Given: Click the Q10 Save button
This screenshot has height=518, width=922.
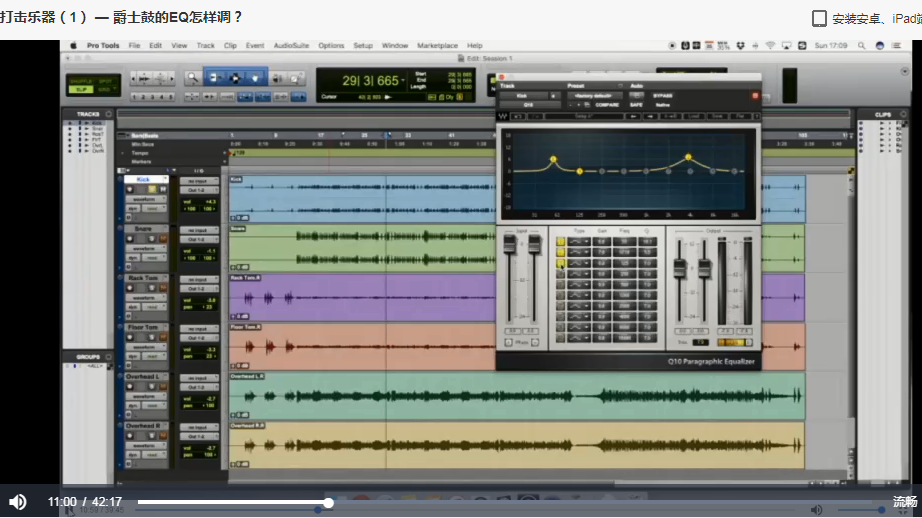Looking at the screenshot, I should [x=717, y=116].
